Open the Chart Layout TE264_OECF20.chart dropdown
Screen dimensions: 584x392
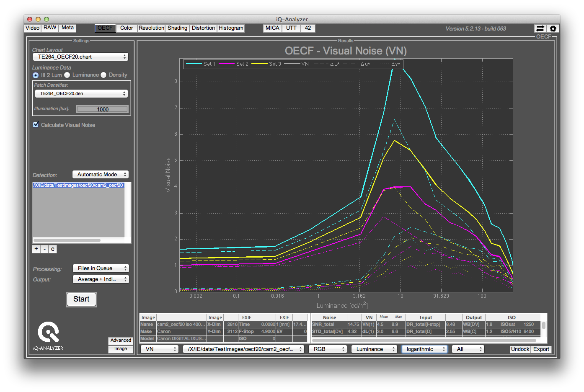(80, 57)
